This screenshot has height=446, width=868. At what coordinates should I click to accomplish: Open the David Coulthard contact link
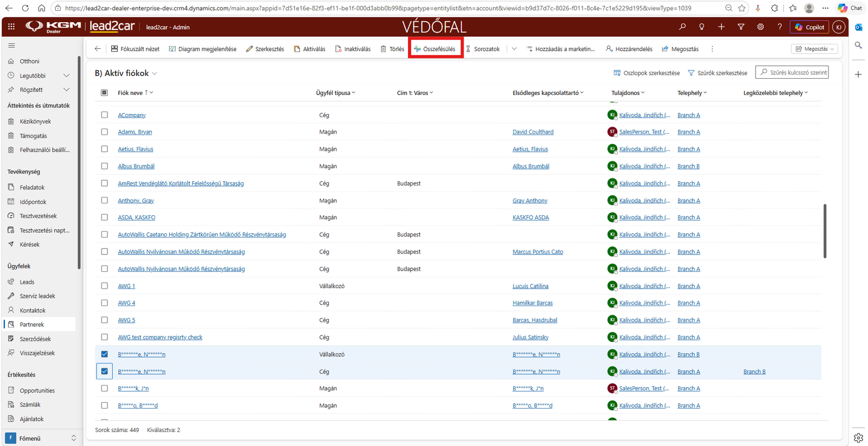click(x=533, y=132)
